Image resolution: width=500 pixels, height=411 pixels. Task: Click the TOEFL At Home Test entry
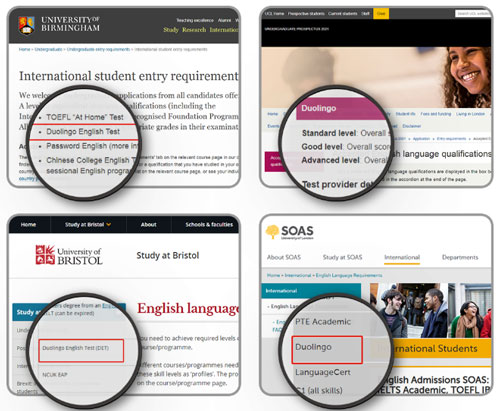point(85,117)
